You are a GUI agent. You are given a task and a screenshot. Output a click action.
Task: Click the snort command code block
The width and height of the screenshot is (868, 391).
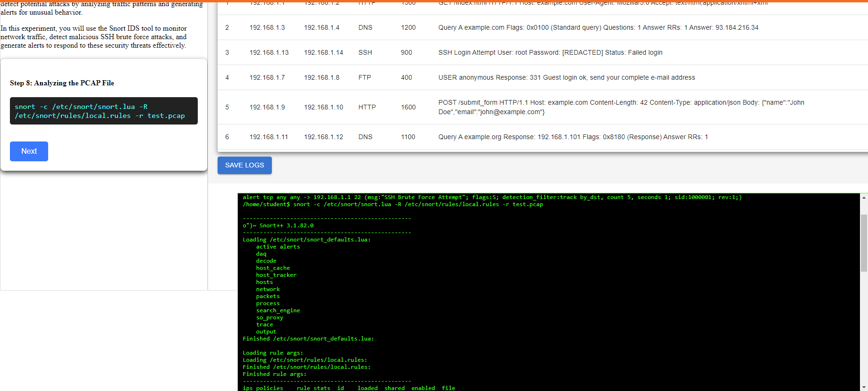click(x=103, y=111)
